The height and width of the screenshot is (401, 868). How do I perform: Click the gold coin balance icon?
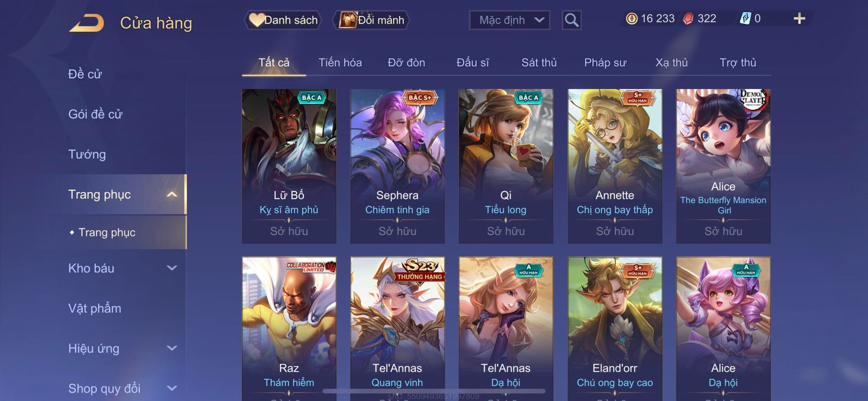pyautogui.click(x=632, y=19)
